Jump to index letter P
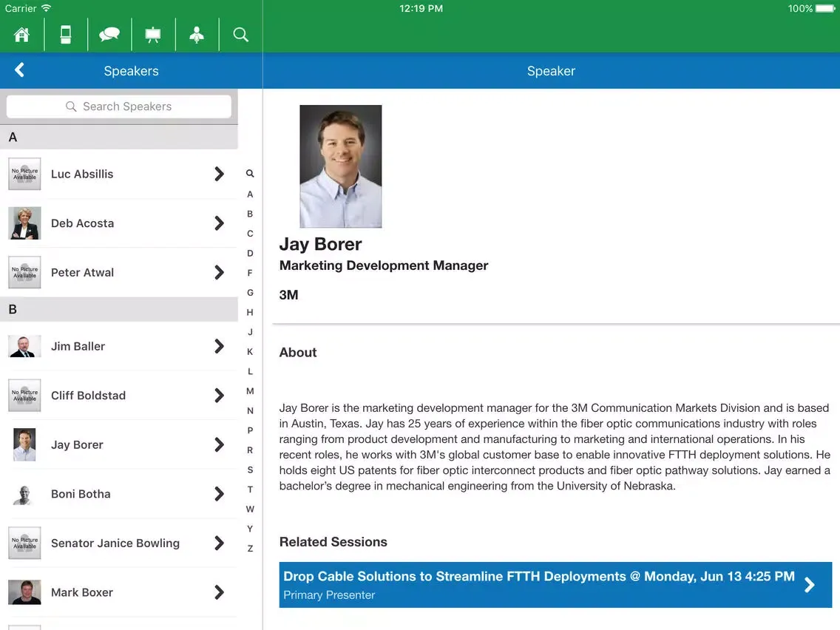 (250, 430)
